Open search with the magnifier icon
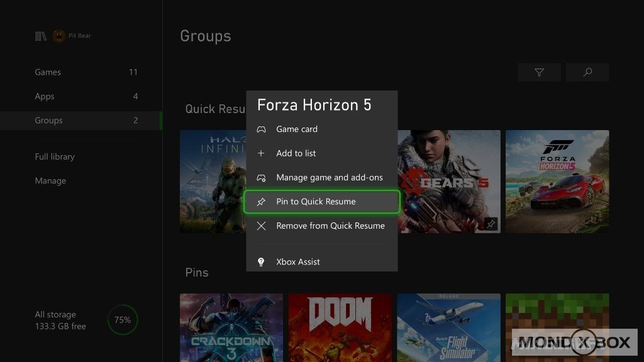Image resolution: width=644 pixels, height=362 pixels. tap(587, 73)
